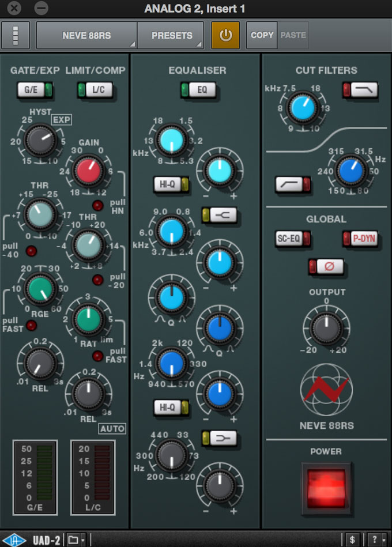This screenshot has width=392, height=547.
Task: Toggle the phase invert Ø switch
Action: click(x=326, y=266)
